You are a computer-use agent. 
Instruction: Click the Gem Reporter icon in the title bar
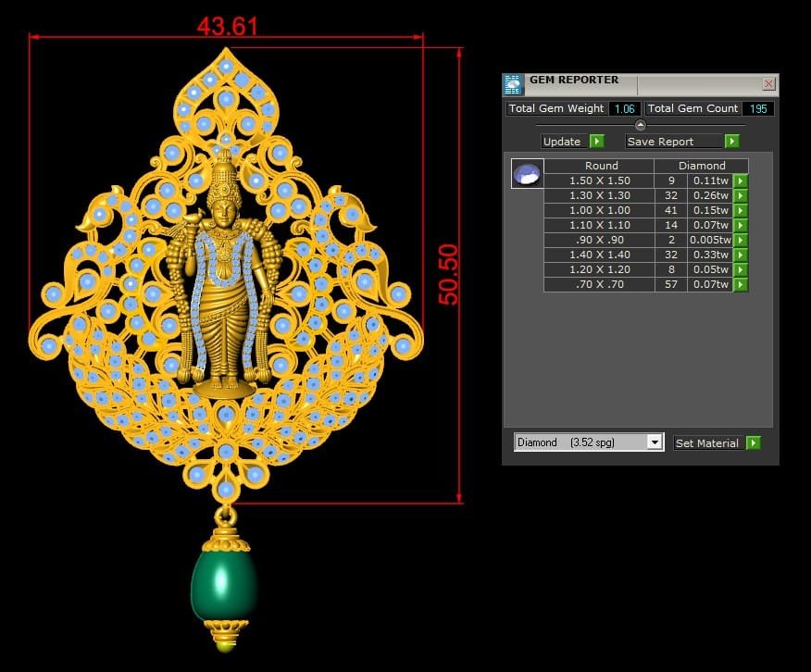(514, 85)
